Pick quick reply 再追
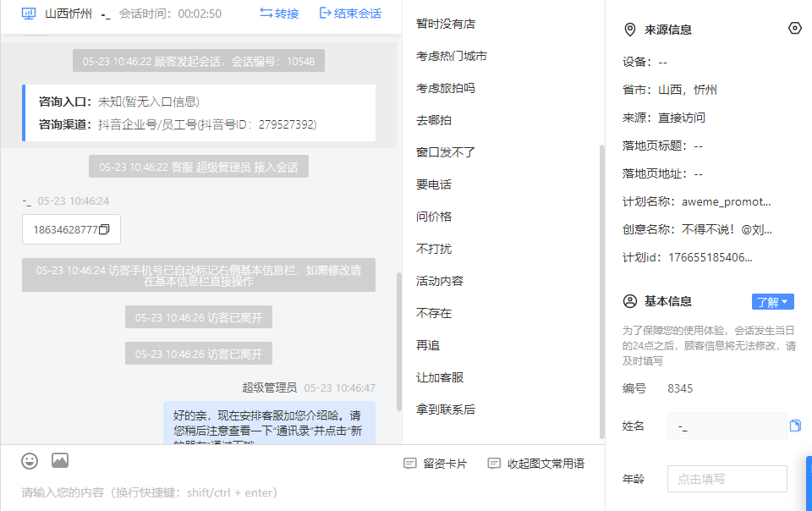Screen dimensions: 812x511 pos(428,345)
